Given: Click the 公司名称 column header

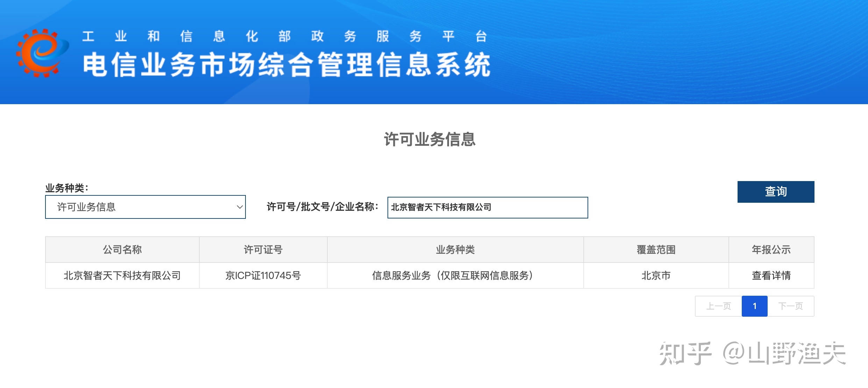Looking at the screenshot, I should (x=122, y=250).
